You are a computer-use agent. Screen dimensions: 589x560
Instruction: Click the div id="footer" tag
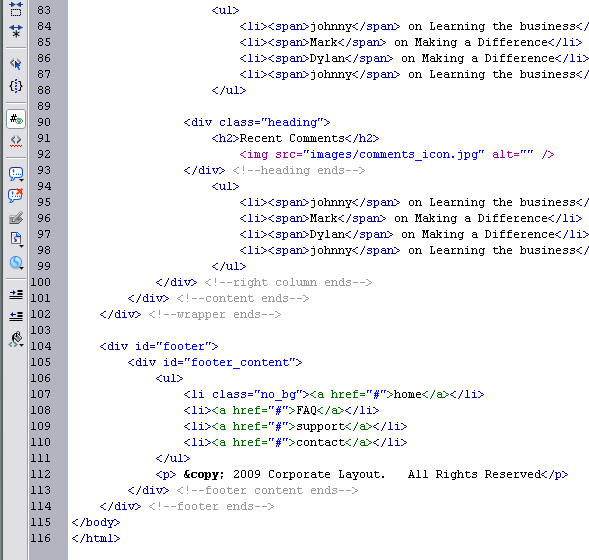(x=159, y=346)
